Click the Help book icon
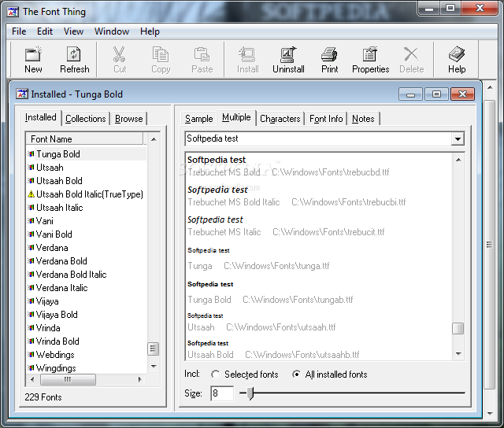Viewport: 504px width, 428px height. 457,54
